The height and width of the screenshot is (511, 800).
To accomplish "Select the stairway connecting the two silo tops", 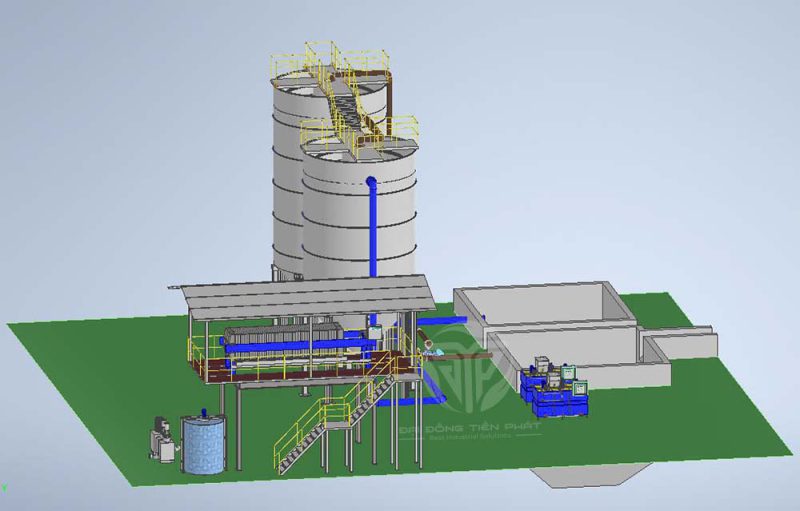I will tap(350, 110).
